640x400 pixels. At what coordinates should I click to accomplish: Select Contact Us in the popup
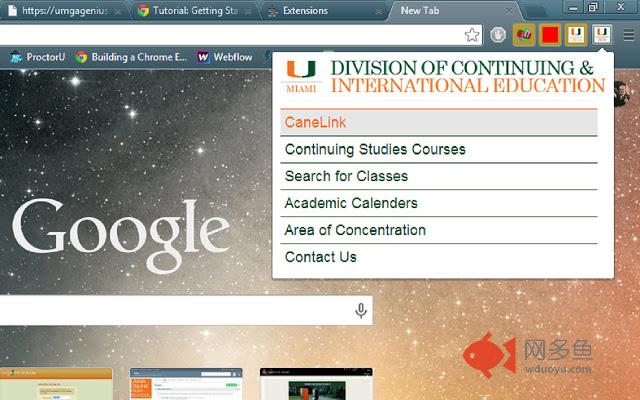point(439,257)
